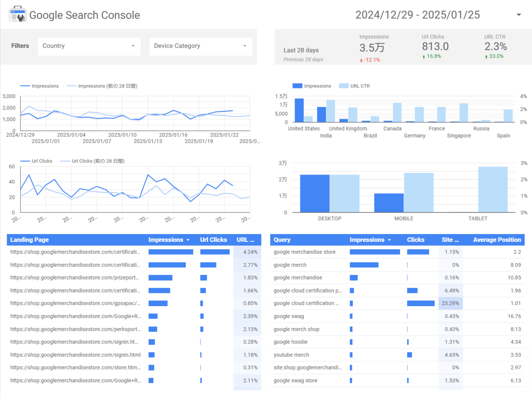Click the 6.49% site CTR cell
This screenshot has height=398, width=532.
coord(451,291)
